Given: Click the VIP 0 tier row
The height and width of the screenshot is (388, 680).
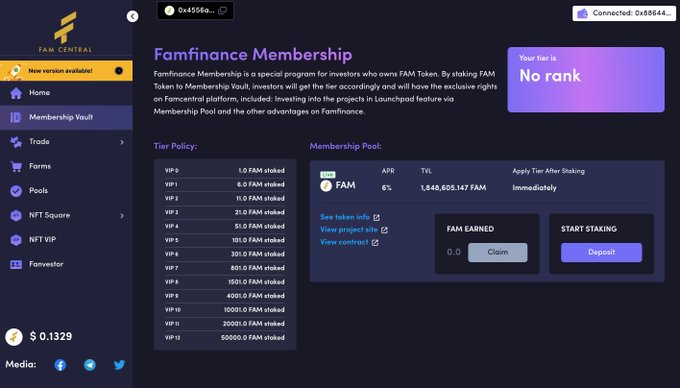Looking at the screenshot, I should tap(225, 171).
